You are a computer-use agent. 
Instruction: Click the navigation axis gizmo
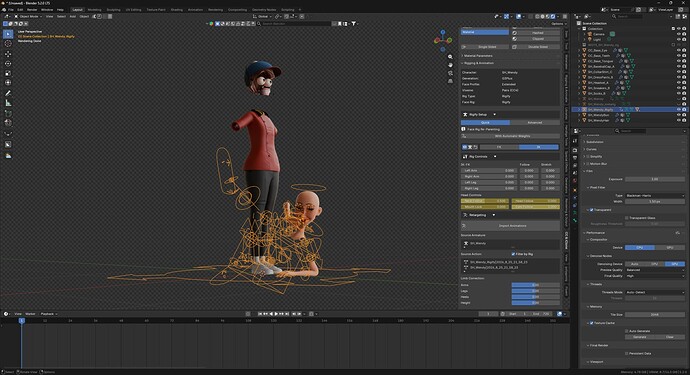[443, 40]
